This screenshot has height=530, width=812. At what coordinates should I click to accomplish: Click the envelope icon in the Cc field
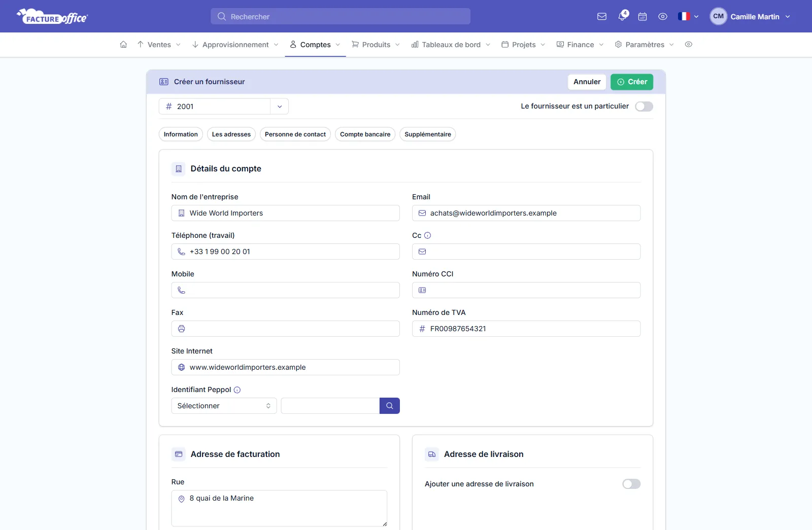click(x=422, y=252)
